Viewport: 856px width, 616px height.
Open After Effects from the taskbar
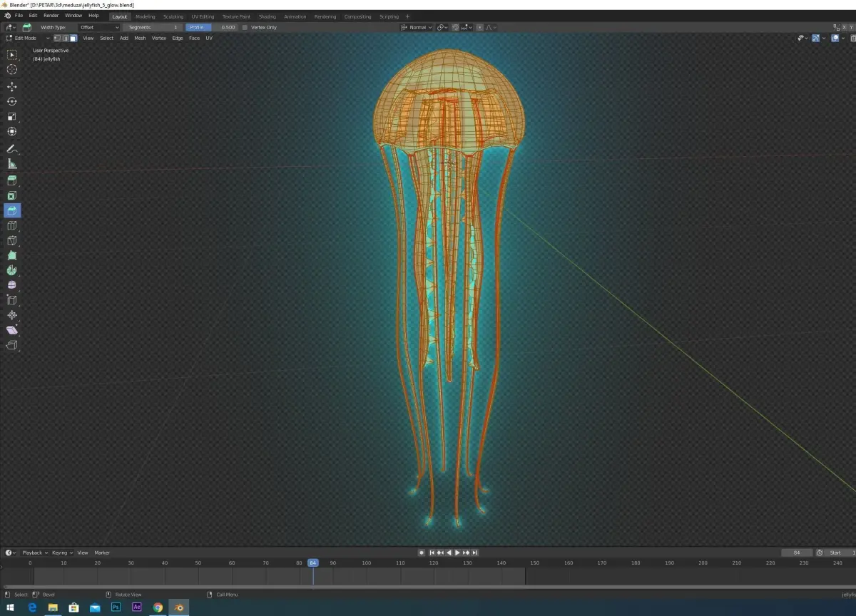coord(137,607)
